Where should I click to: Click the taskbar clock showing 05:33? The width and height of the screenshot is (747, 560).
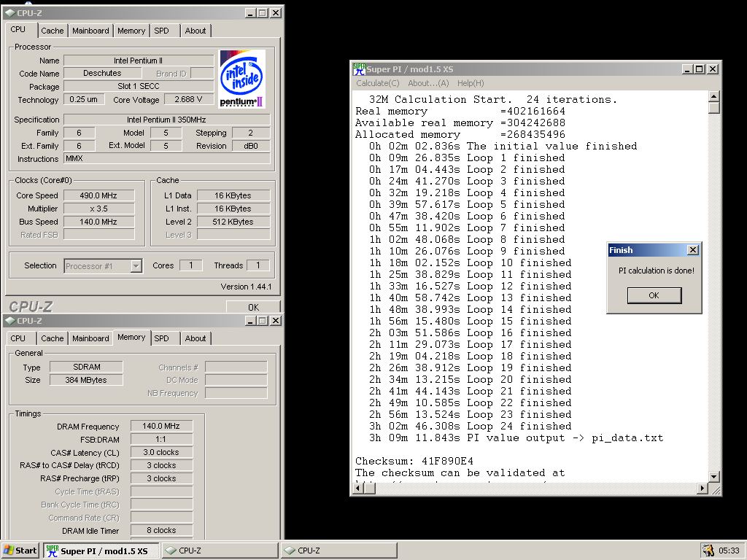point(729,551)
